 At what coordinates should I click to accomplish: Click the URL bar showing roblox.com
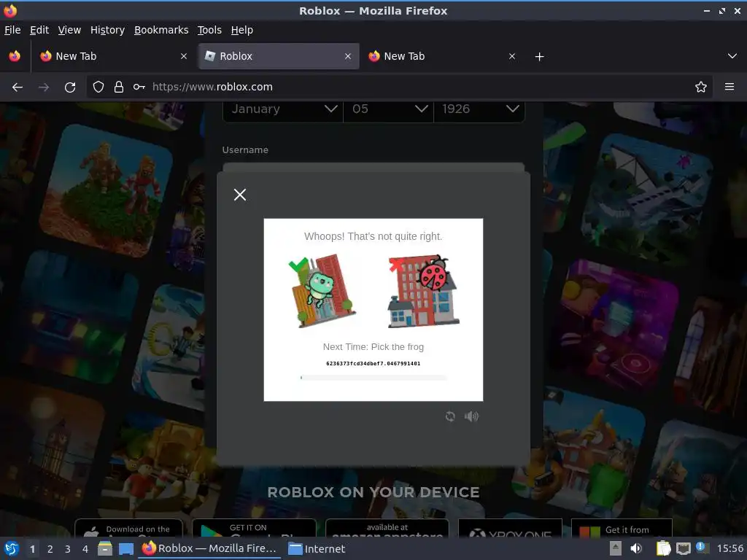(399, 87)
